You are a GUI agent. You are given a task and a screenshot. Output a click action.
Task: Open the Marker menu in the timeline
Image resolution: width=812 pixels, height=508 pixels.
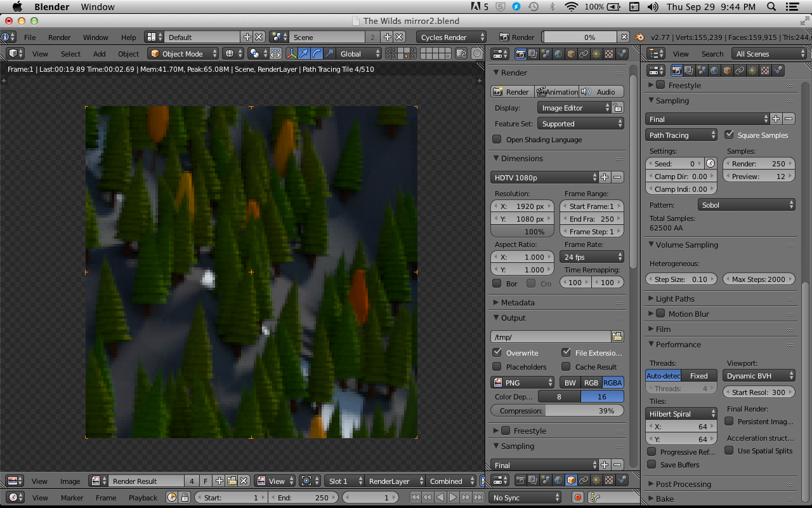72,498
